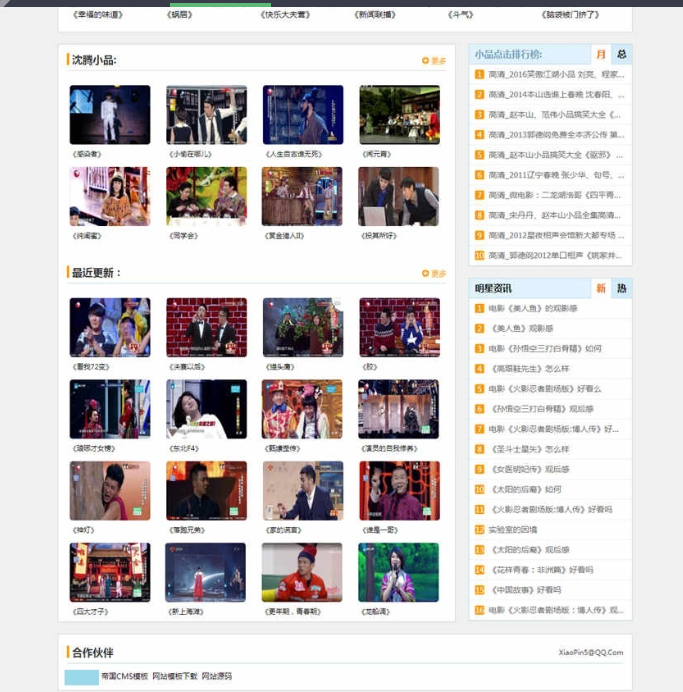Viewport: 683px width, 692px height.
Task: Click the 《纯闺蜜》 title link
Action: [87, 236]
